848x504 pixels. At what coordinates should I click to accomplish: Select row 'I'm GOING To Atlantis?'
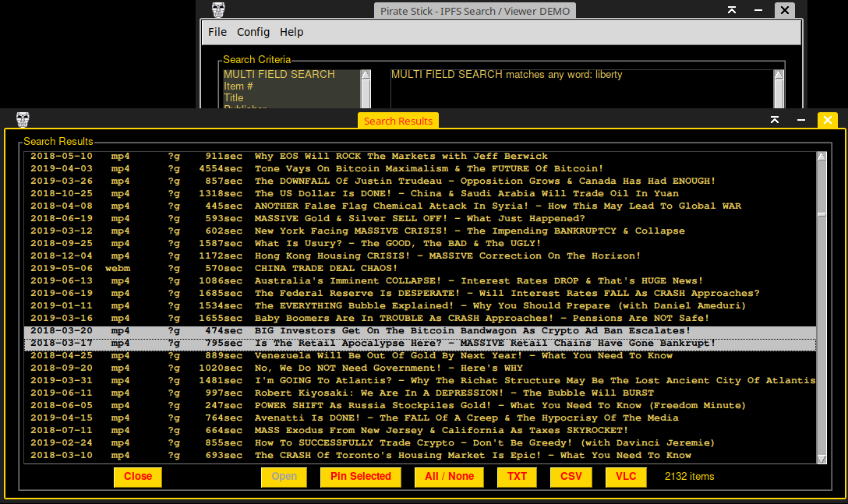pyautogui.click(x=420, y=380)
